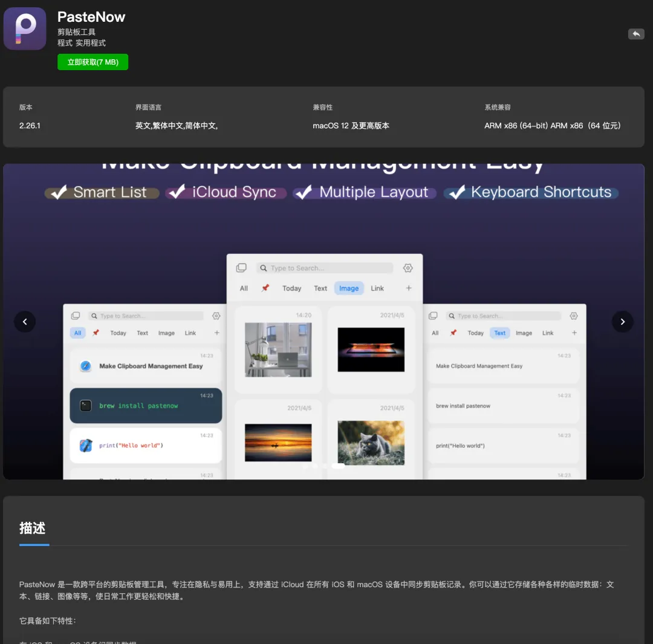Click the green 立即获取(7 MB) download button

click(x=93, y=62)
